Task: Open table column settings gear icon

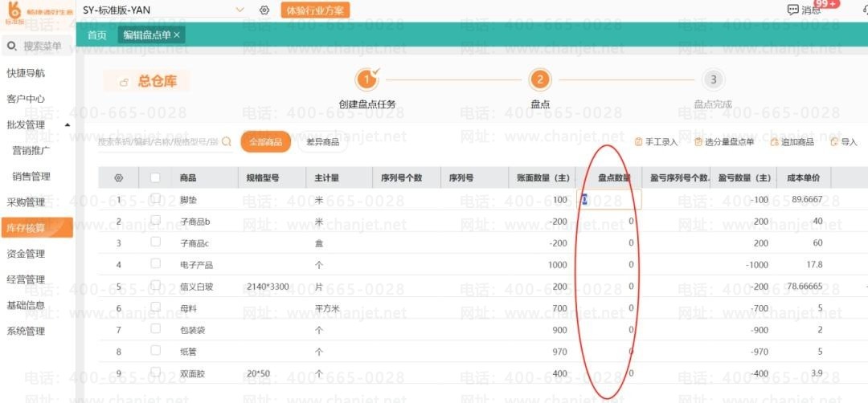Action: coord(118,178)
